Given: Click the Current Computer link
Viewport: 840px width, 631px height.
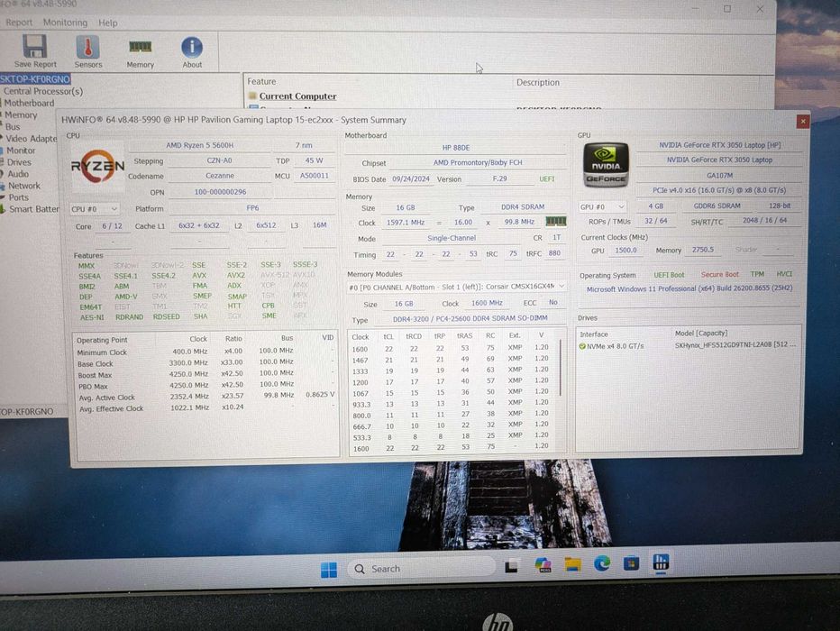Looking at the screenshot, I should (297, 96).
